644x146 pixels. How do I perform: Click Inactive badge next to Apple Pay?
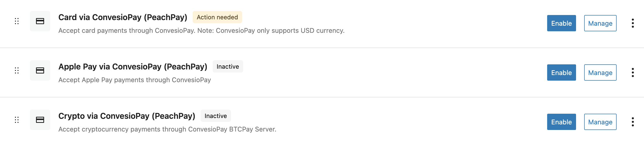point(228,66)
